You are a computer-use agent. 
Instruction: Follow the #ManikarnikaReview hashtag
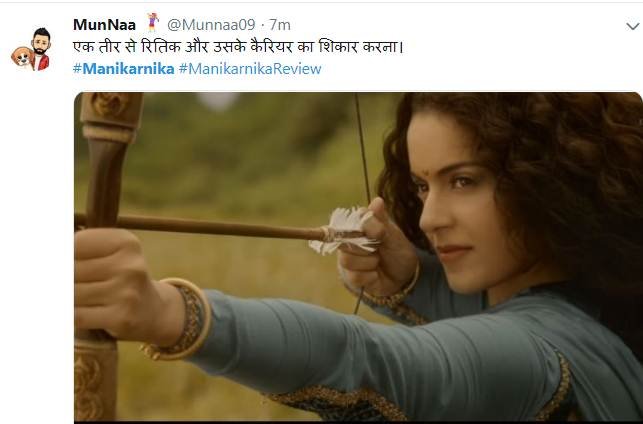click(x=250, y=68)
